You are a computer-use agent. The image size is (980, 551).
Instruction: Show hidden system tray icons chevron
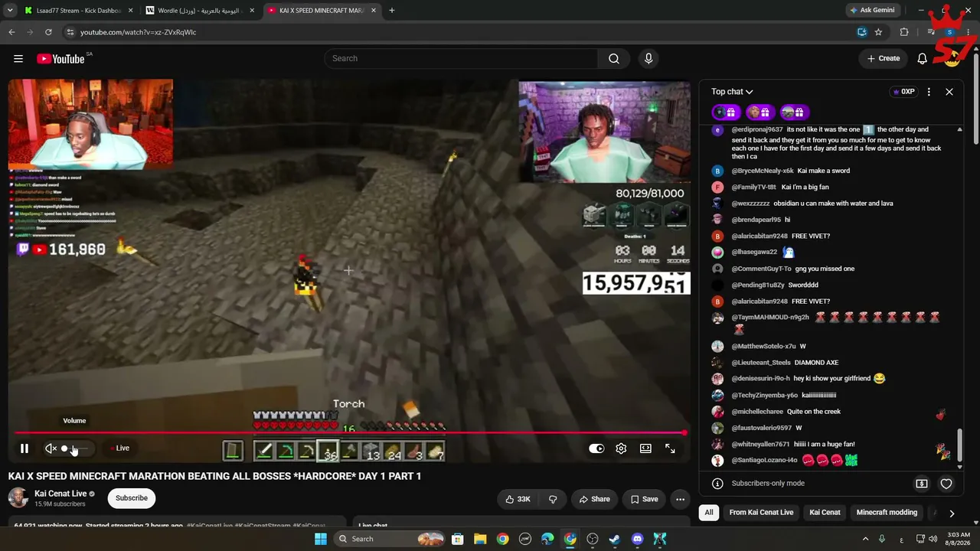866,539
